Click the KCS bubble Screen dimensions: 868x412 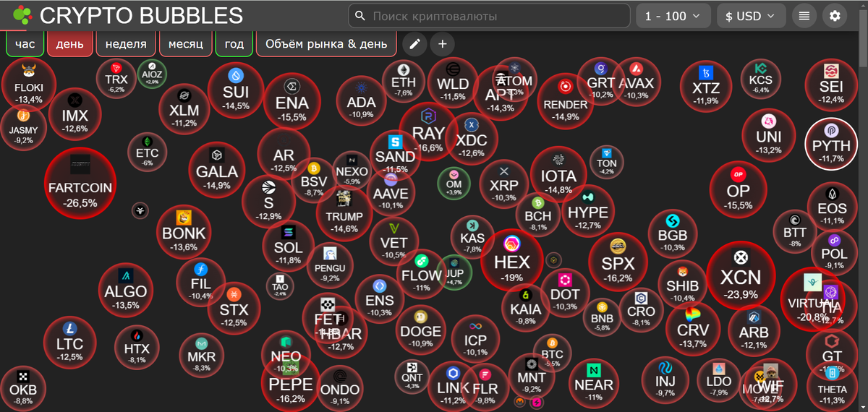(x=761, y=80)
